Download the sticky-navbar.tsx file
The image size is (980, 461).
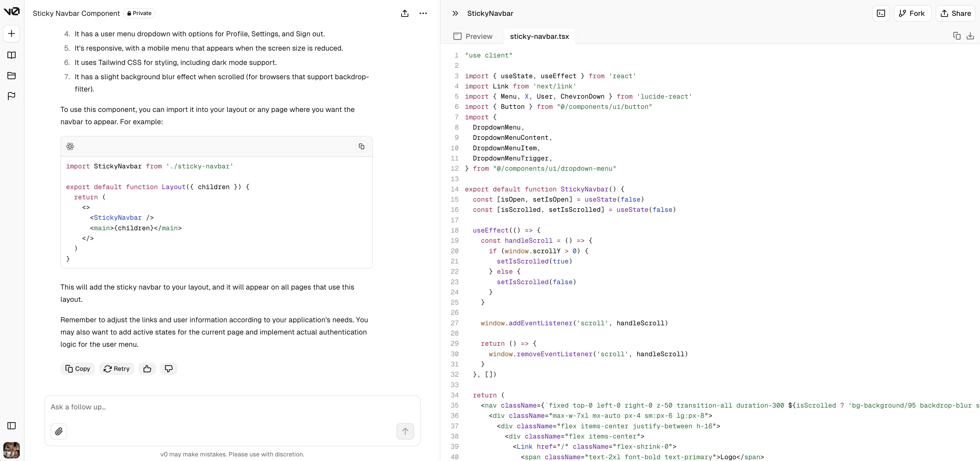point(970,36)
